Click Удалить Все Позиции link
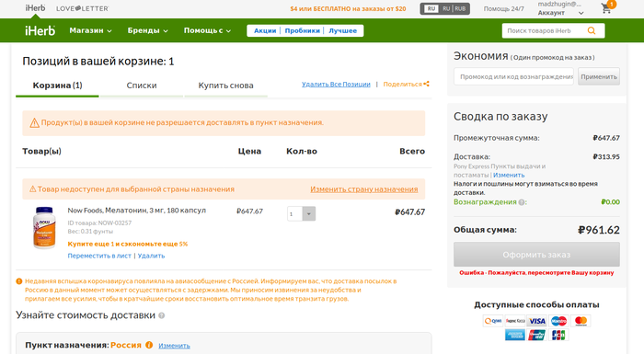 pos(336,85)
